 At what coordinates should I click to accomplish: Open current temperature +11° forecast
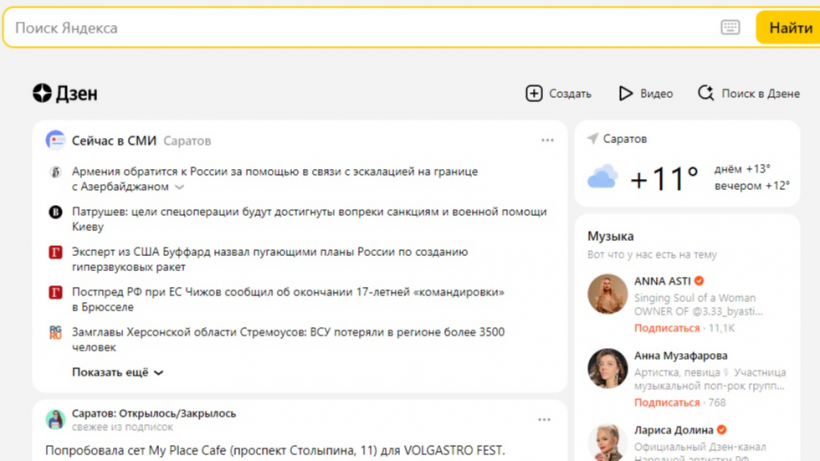[664, 179]
